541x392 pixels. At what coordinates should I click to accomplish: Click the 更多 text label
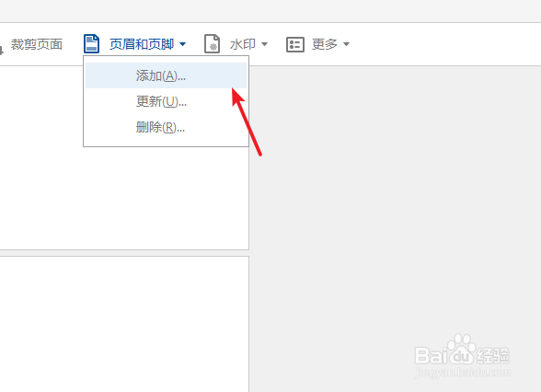click(324, 44)
